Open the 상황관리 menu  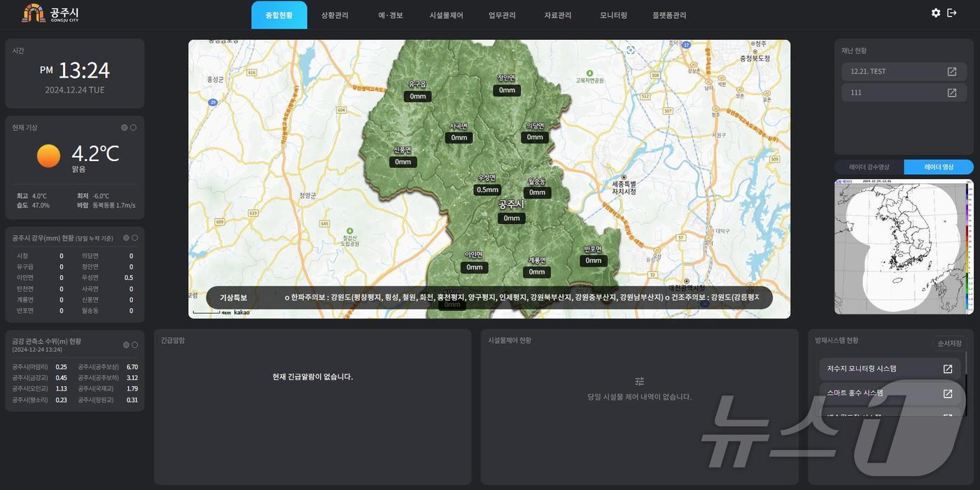pos(335,15)
